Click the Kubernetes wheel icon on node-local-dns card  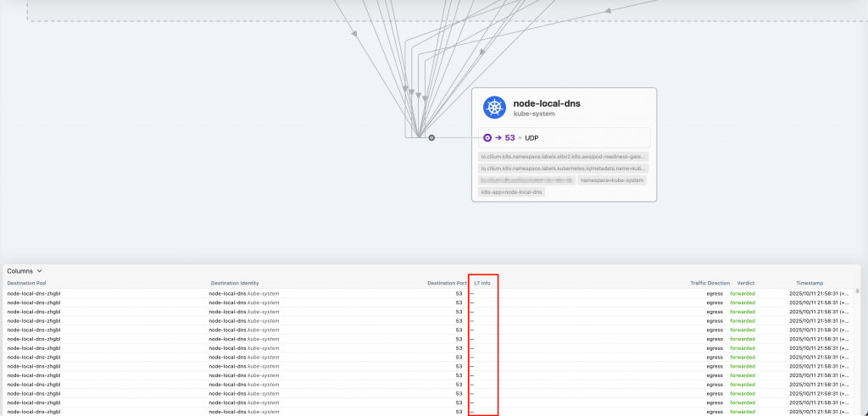click(x=494, y=108)
